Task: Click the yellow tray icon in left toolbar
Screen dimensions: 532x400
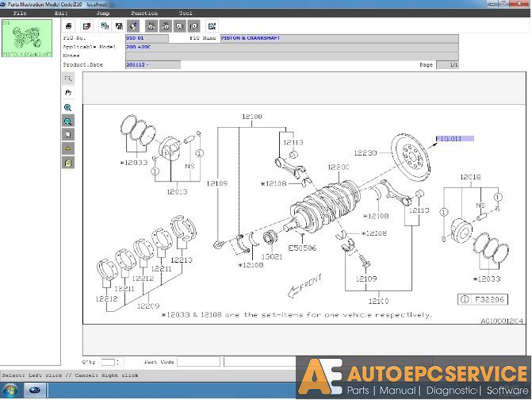Action: coord(68,148)
